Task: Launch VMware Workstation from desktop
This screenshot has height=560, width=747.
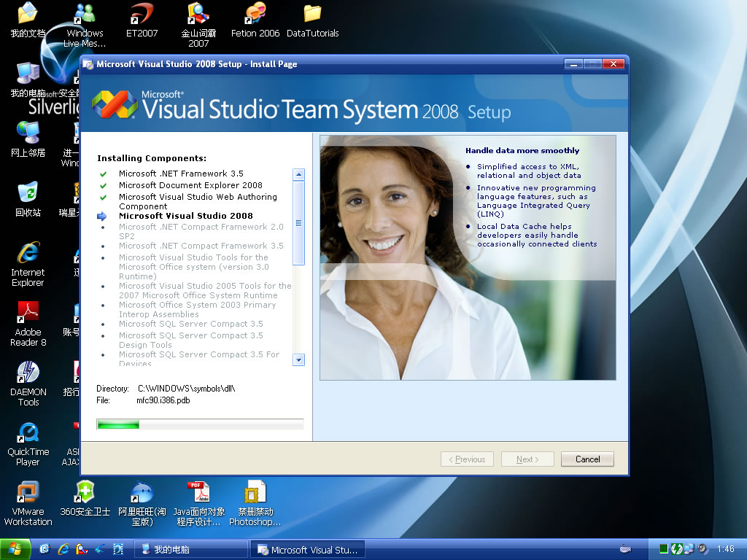Action: [28, 494]
